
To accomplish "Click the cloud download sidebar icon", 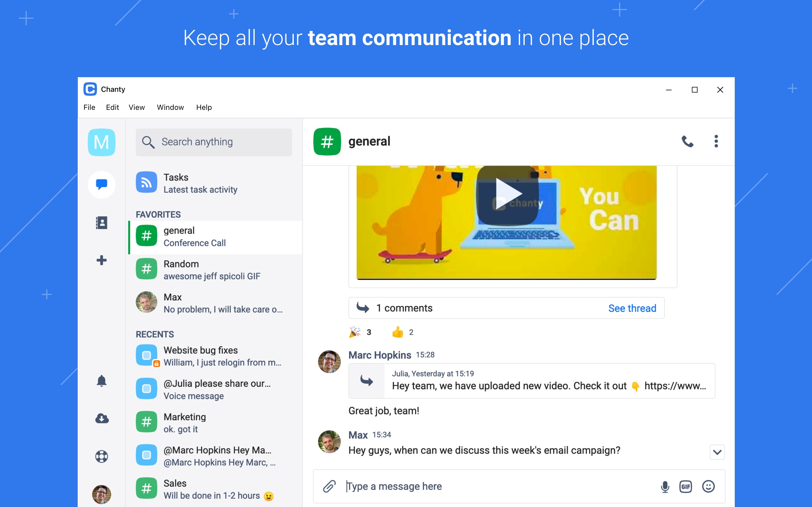I will [x=101, y=419].
